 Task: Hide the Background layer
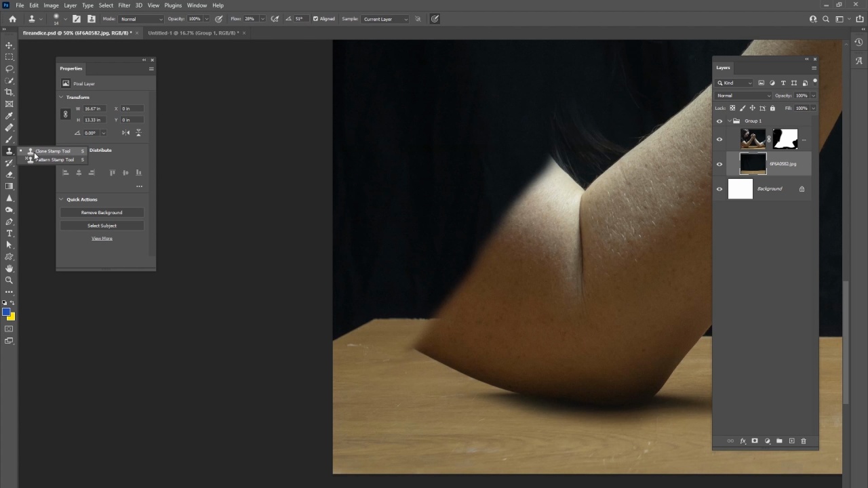719,189
